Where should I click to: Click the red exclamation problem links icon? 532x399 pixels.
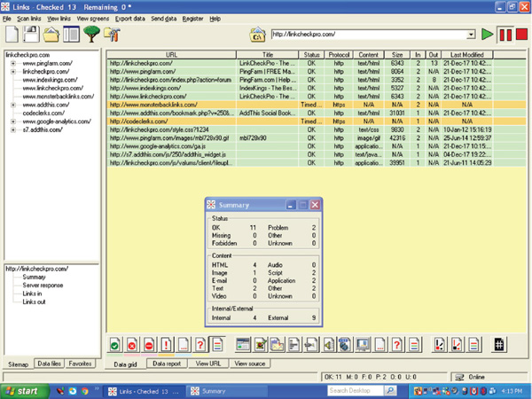pos(166,344)
